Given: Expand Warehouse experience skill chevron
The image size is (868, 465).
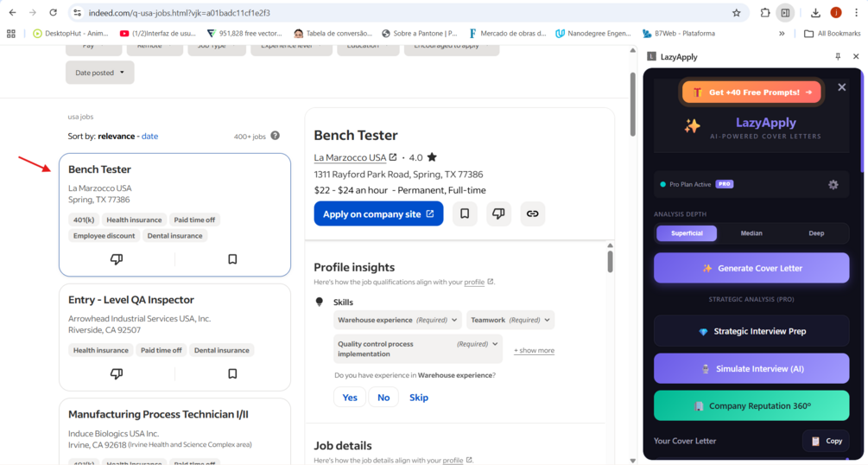Looking at the screenshot, I should 454,320.
